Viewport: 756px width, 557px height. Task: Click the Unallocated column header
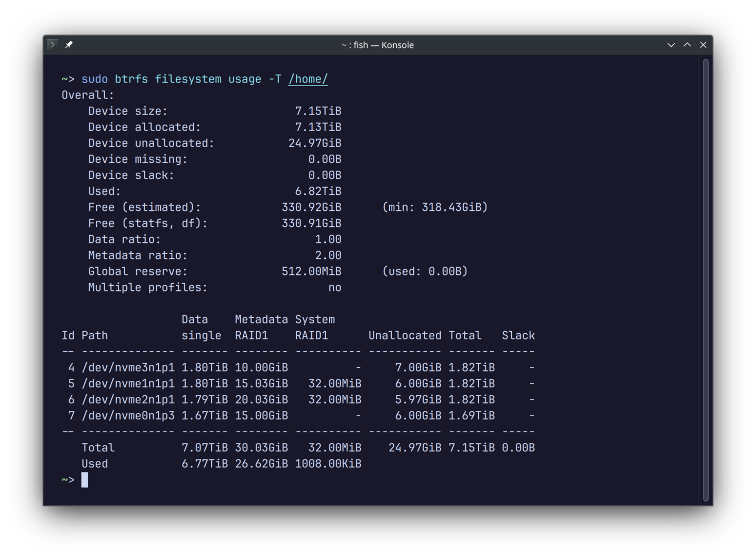point(405,335)
